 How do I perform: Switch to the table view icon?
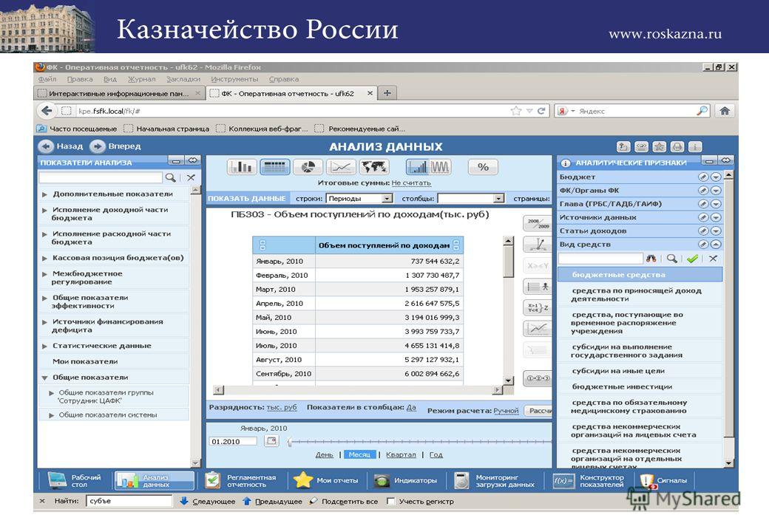(x=274, y=167)
